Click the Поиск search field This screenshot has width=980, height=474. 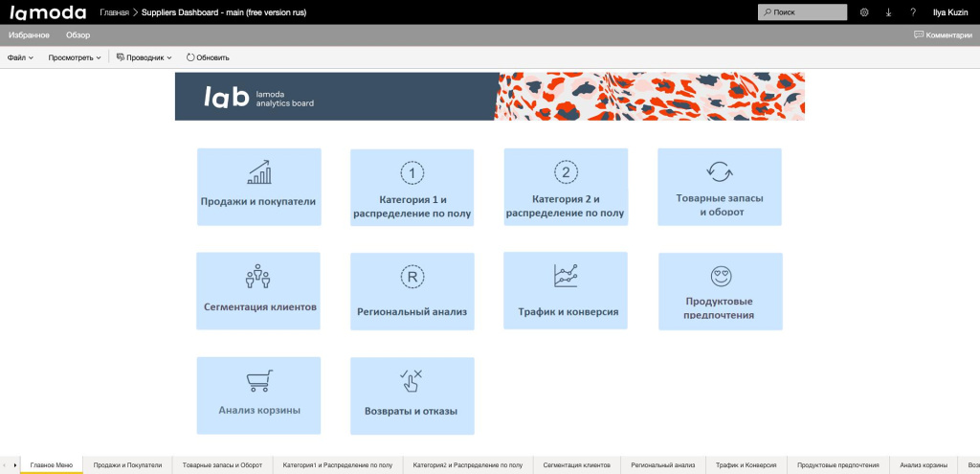[802, 12]
